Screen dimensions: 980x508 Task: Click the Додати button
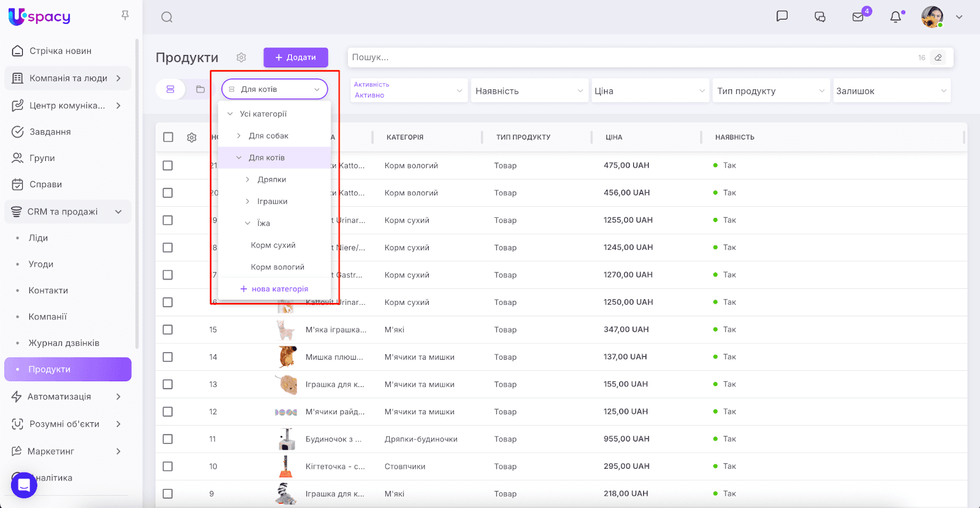click(x=296, y=58)
